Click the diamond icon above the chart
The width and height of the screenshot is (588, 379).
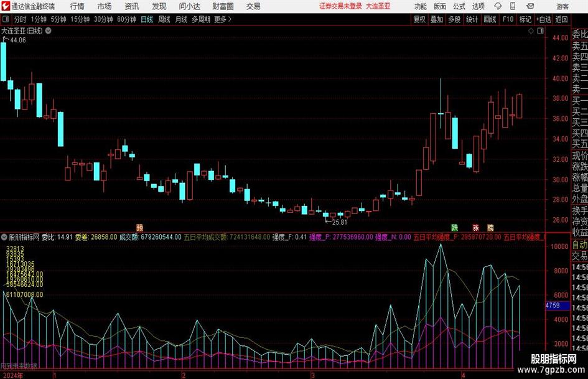(x=531, y=31)
